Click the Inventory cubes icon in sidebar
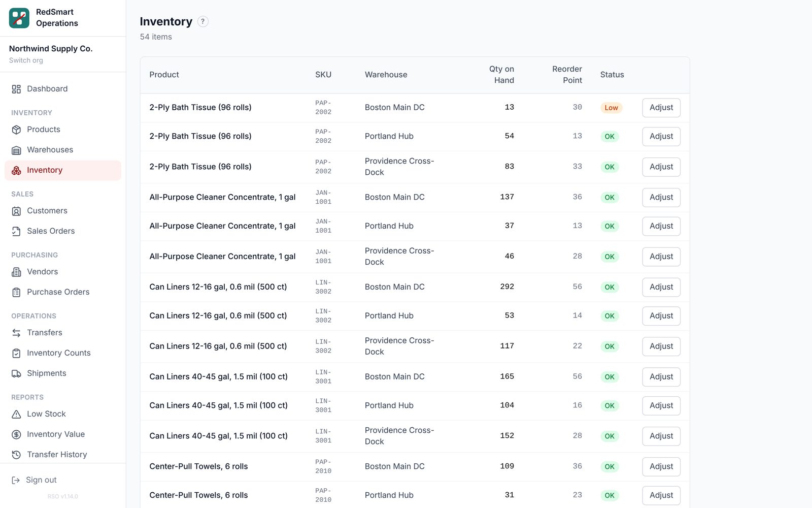This screenshot has width=812, height=508. [16, 170]
